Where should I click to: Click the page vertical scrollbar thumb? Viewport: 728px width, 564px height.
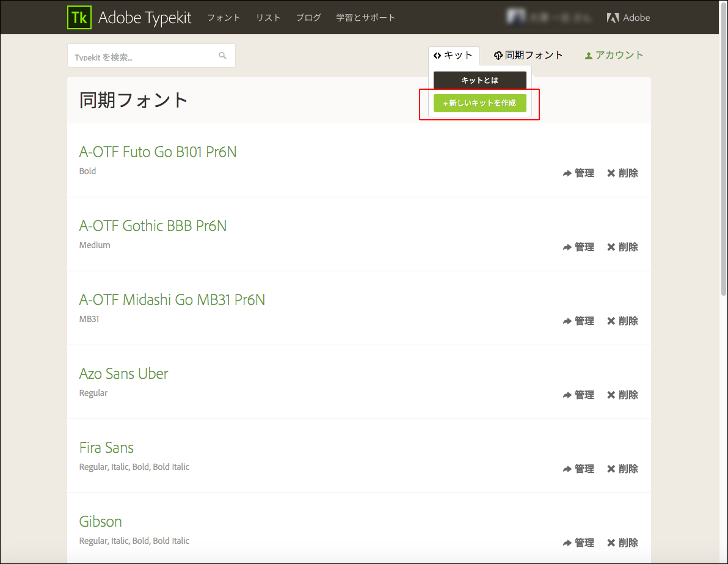(x=723, y=148)
